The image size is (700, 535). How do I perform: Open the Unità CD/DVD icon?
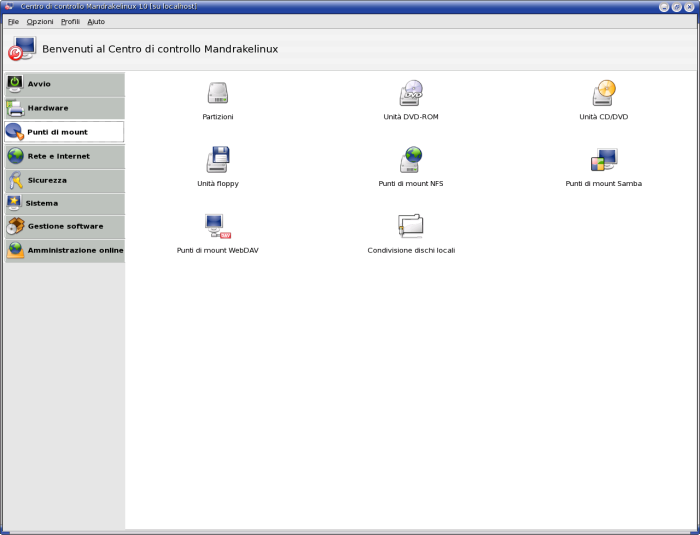[x=604, y=94]
